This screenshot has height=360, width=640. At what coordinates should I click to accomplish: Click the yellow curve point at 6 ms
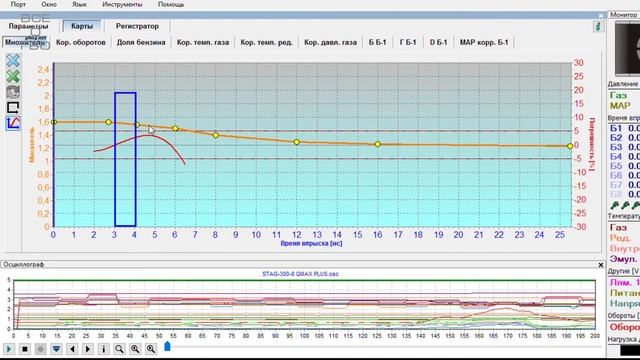(175, 129)
